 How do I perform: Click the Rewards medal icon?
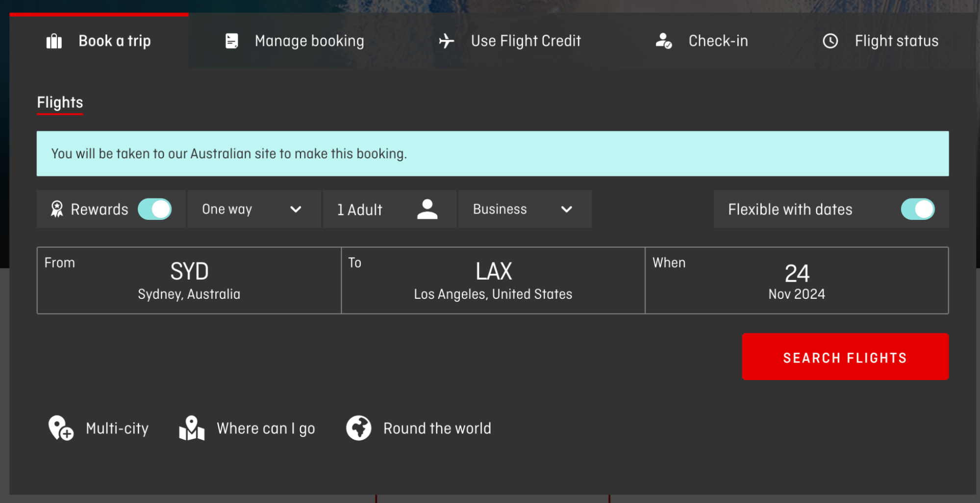[57, 209]
